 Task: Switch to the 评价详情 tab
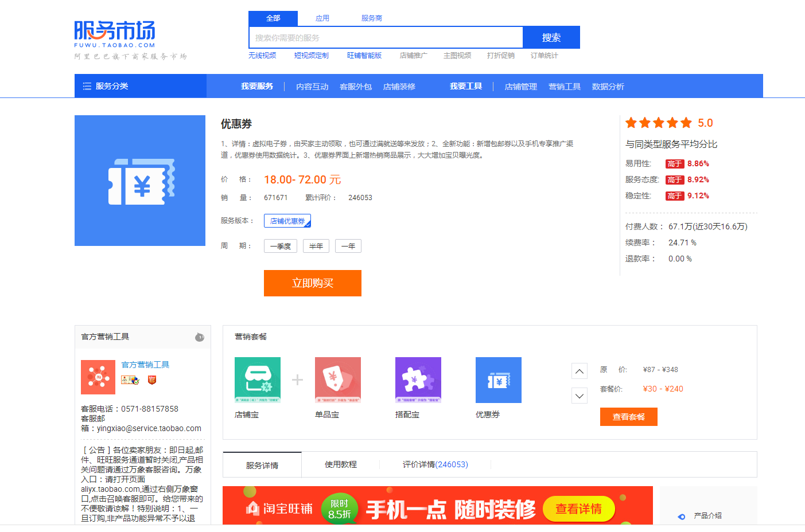[x=435, y=464]
